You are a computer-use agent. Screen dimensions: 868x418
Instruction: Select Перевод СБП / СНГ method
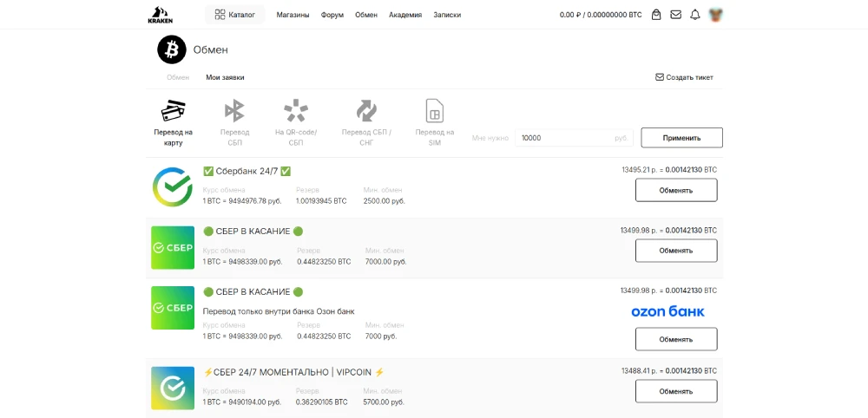point(366,123)
